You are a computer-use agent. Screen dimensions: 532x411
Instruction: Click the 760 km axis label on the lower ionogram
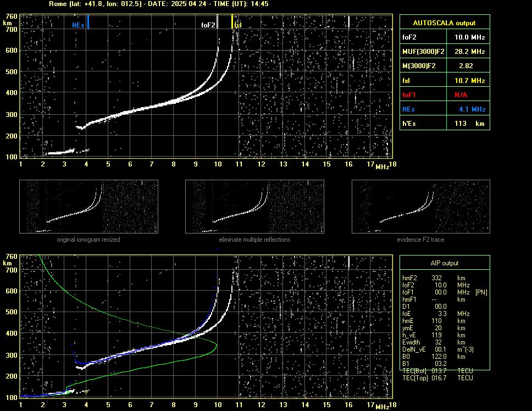pos(11,257)
